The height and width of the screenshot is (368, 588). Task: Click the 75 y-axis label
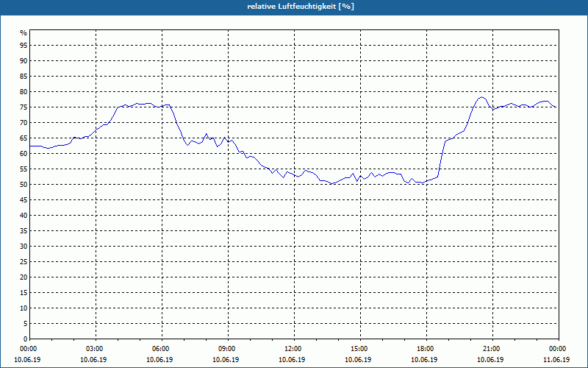point(24,107)
